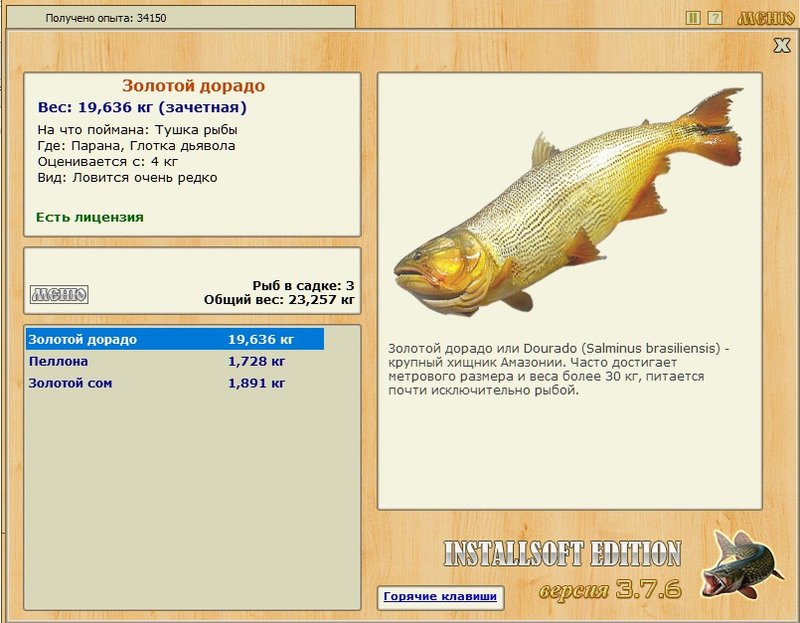Open the golden Меню in top corner
This screenshot has height=623, width=800.
[x=765, y=18]
